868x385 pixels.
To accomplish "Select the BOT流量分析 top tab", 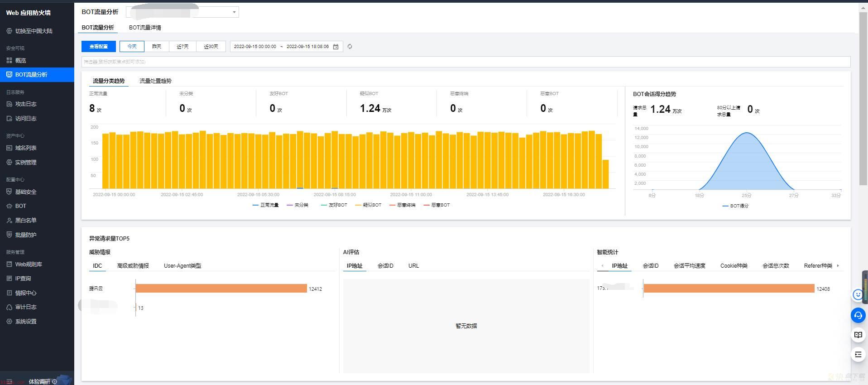I will tap(98, 28).
